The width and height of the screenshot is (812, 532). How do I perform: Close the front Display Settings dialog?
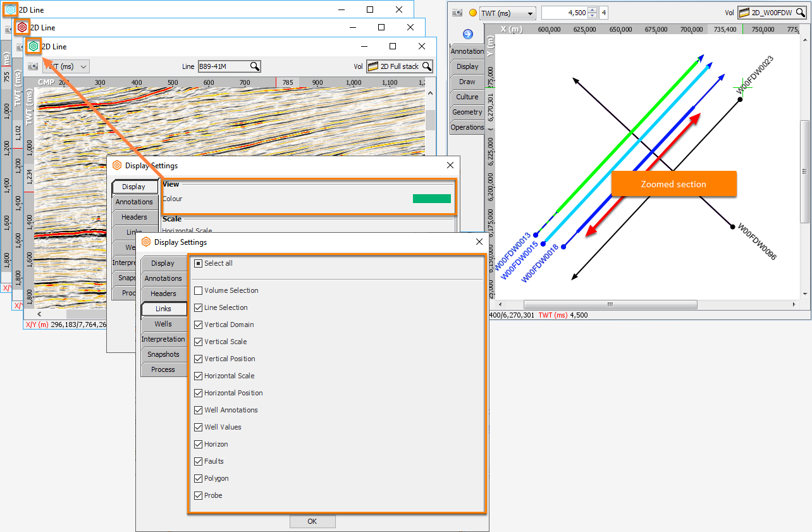(479, 242)
